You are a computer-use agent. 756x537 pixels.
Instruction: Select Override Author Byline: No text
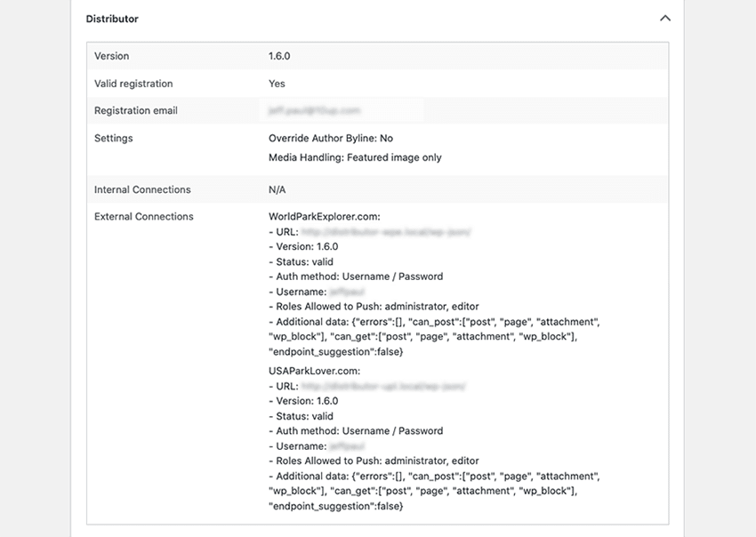[331, 139]
